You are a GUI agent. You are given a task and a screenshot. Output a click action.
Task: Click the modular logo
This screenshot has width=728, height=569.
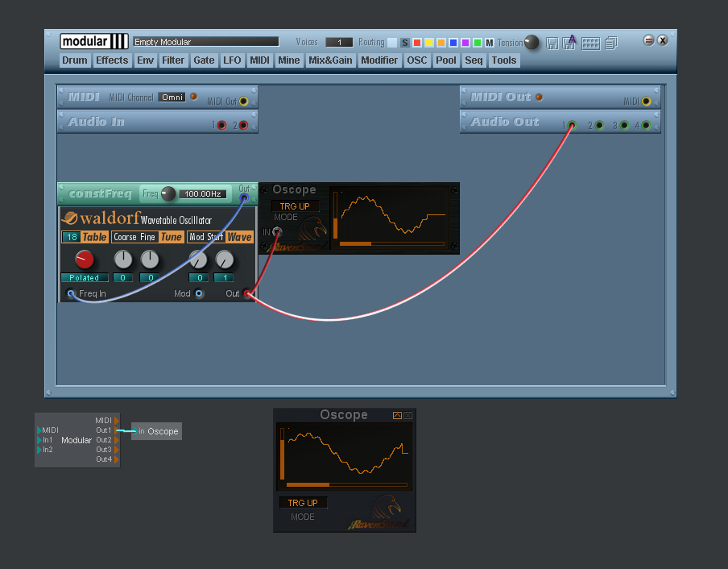coord(94,41)
